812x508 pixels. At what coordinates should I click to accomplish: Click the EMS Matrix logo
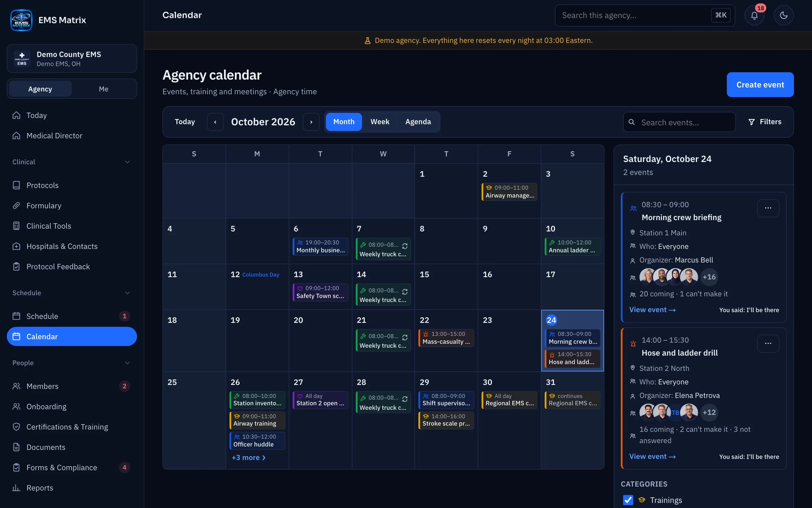pyautogui.click(x=21, y=20)
